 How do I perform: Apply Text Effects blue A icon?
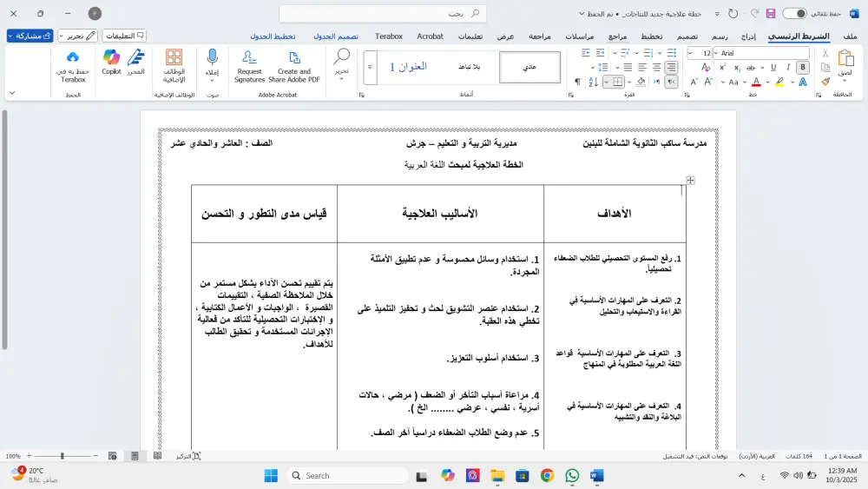tap(803, 82)
